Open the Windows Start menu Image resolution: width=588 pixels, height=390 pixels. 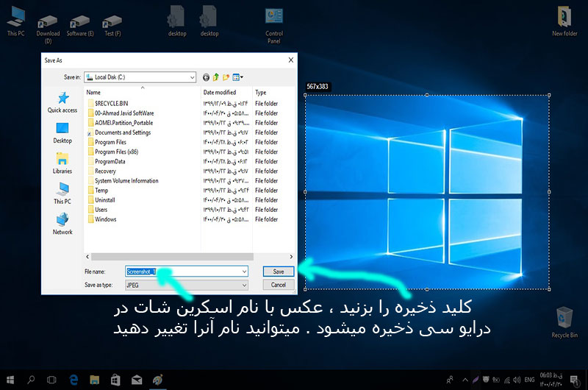[x=10, y=380]
